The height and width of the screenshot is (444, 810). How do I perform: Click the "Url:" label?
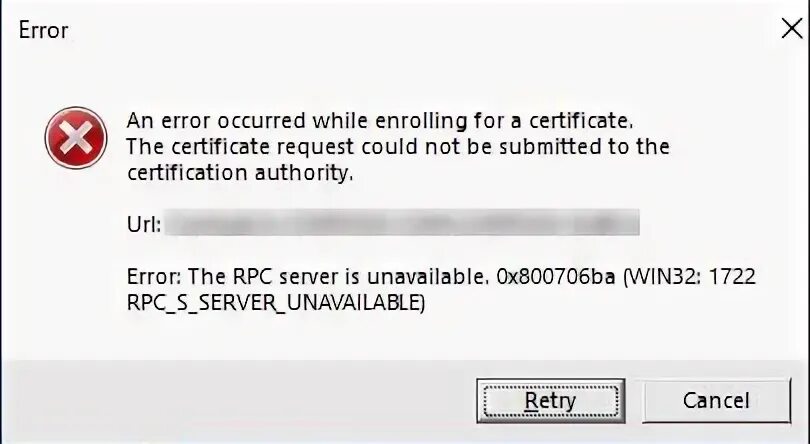tap(144, 224)
